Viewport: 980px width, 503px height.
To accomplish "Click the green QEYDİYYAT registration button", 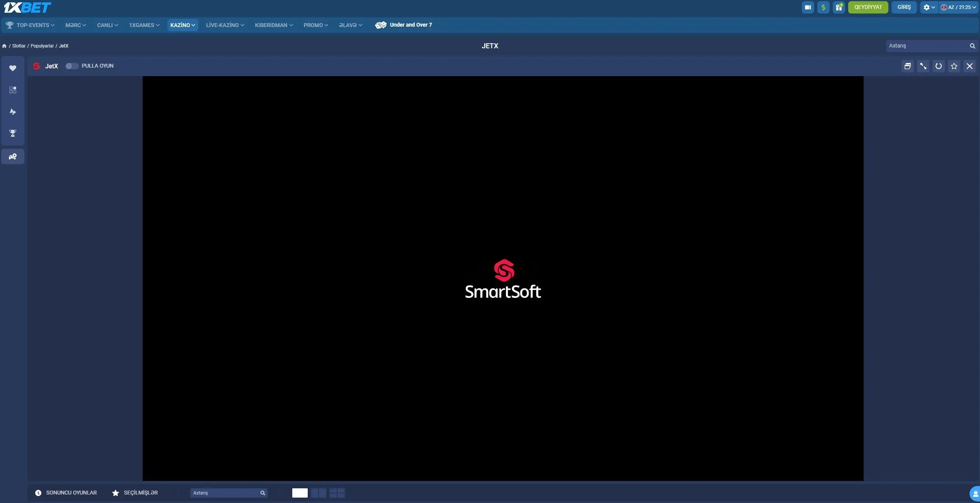I will 868,7.
